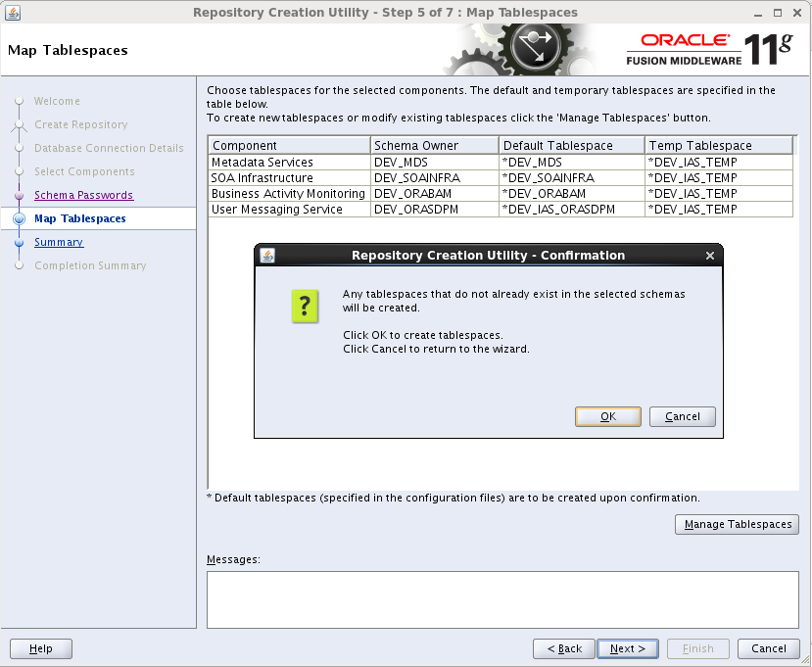
Task: Click the Java icon in Confirmation dialog title
Action: (267, 256)
